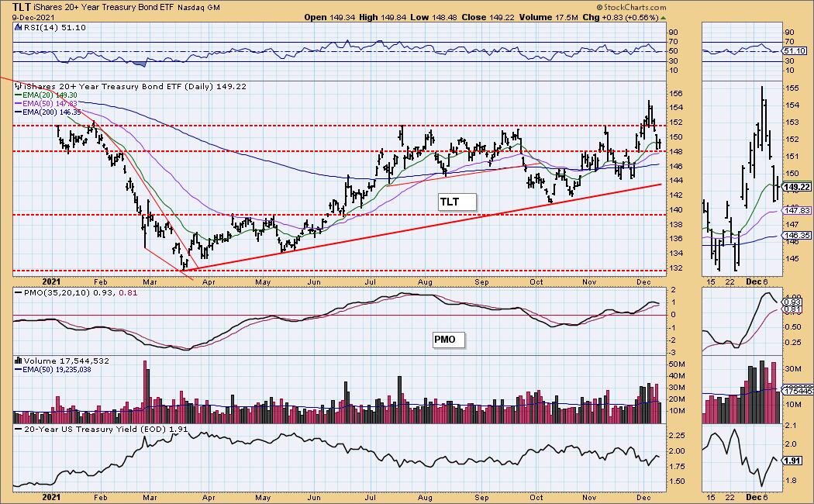This screenshot has width=814, height=504.
Task: Click the volume bars legend icon
Action: coord(19,361)
